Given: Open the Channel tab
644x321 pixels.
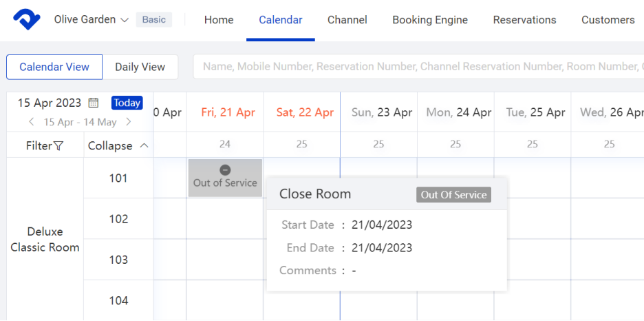Looking at the screenshot, I should (x=347, y=20).
